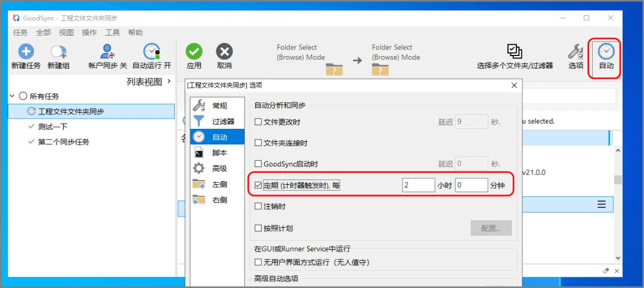Click the 高级自动选项 section label

coord(276,278)
